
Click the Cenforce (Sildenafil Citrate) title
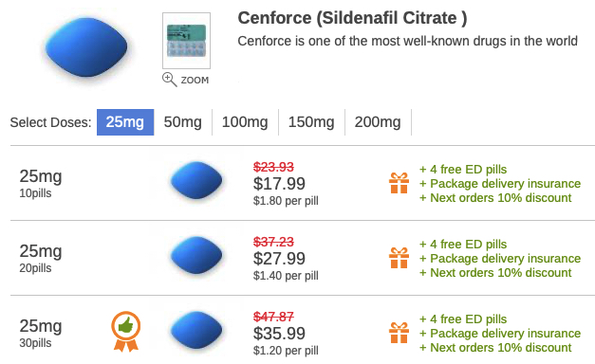pyautogui.click(x=352, y=18)
